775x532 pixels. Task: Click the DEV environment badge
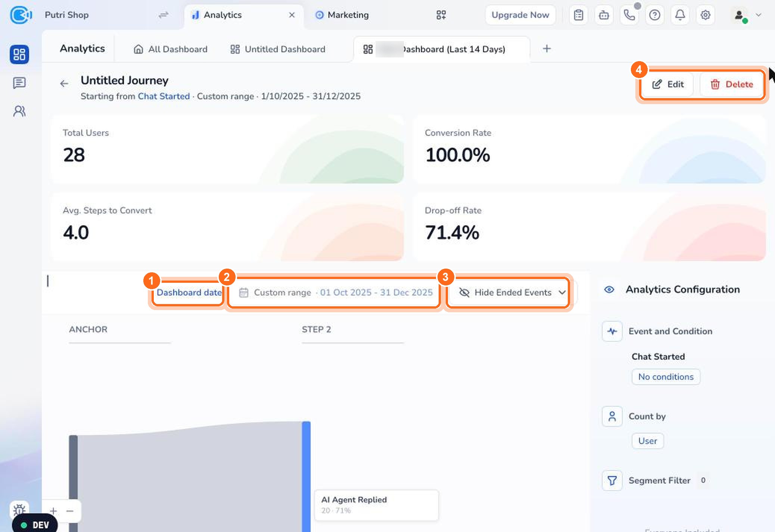[35, 525]
